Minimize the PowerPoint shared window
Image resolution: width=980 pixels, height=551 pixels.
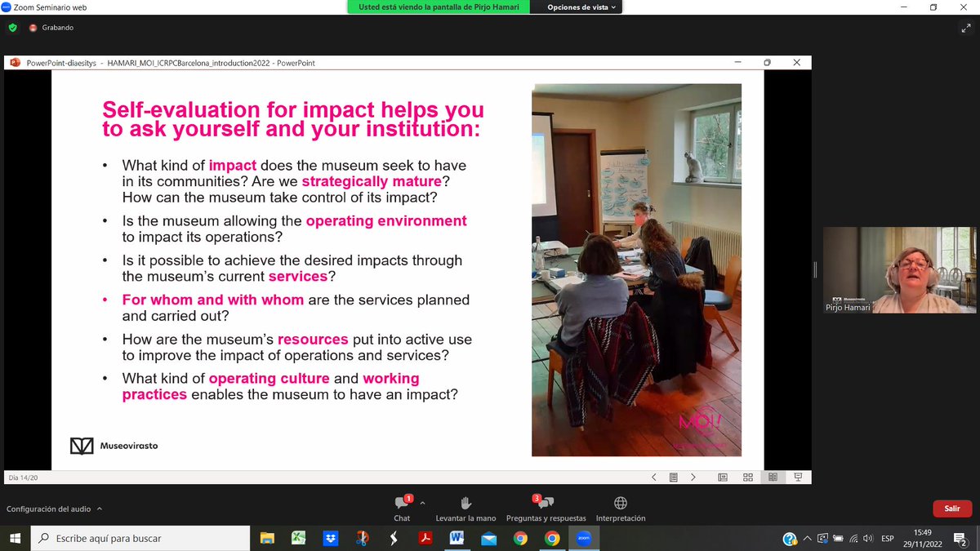coord(737,62)
